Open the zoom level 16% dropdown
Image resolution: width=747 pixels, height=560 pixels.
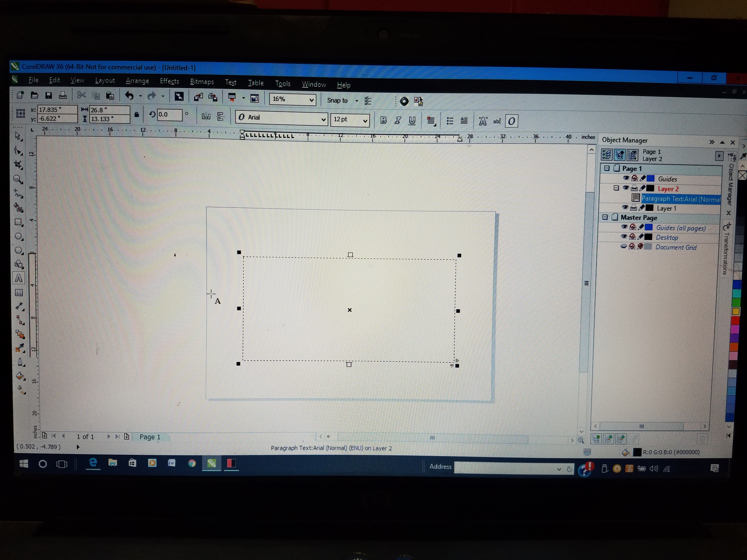pyautogui.click(x=311, y=100)
